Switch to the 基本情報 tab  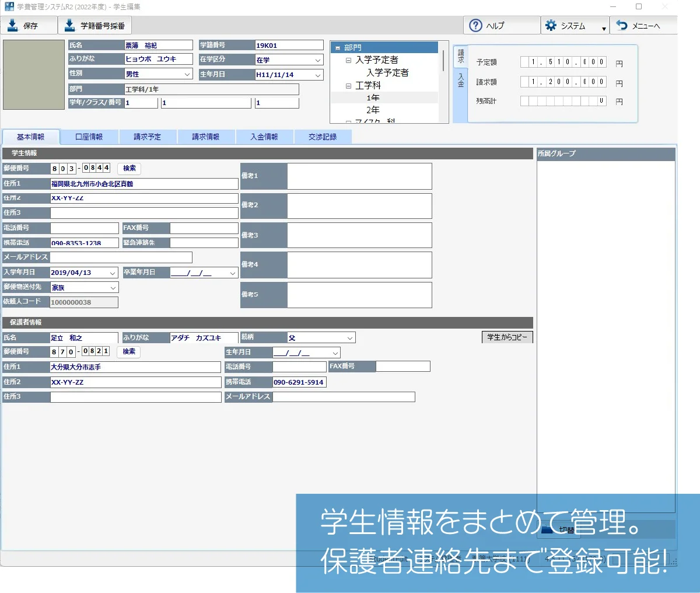(x=31, y=137)
